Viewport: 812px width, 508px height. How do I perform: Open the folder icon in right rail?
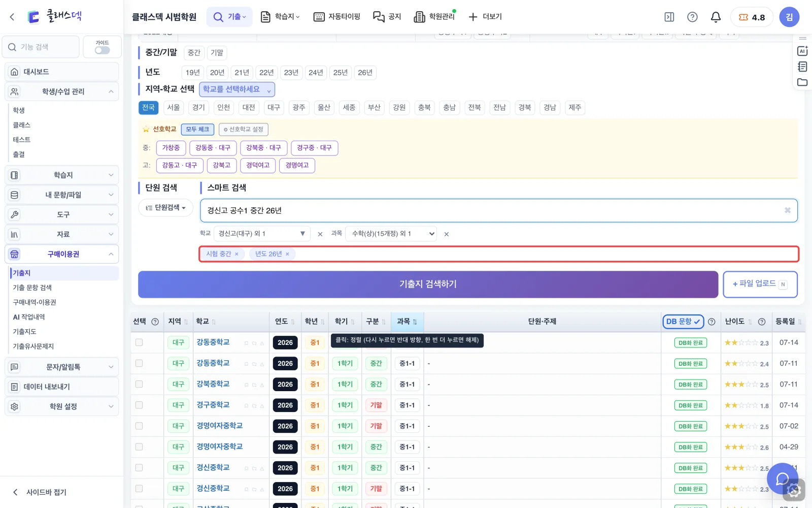(x=802, y=82)
